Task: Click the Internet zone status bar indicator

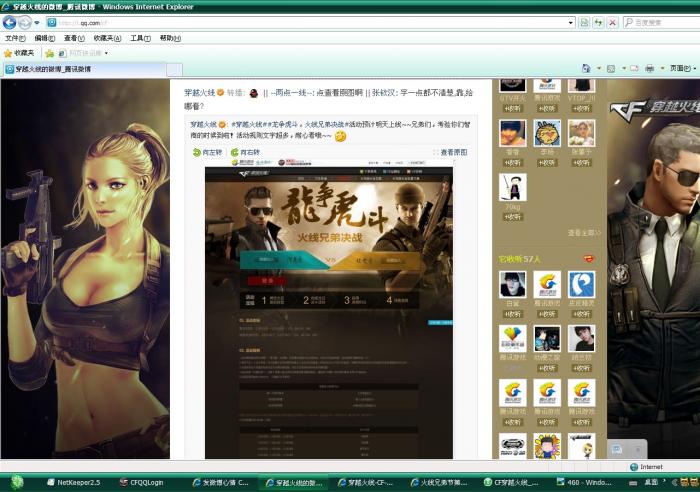Action: [x=646, y=467]
